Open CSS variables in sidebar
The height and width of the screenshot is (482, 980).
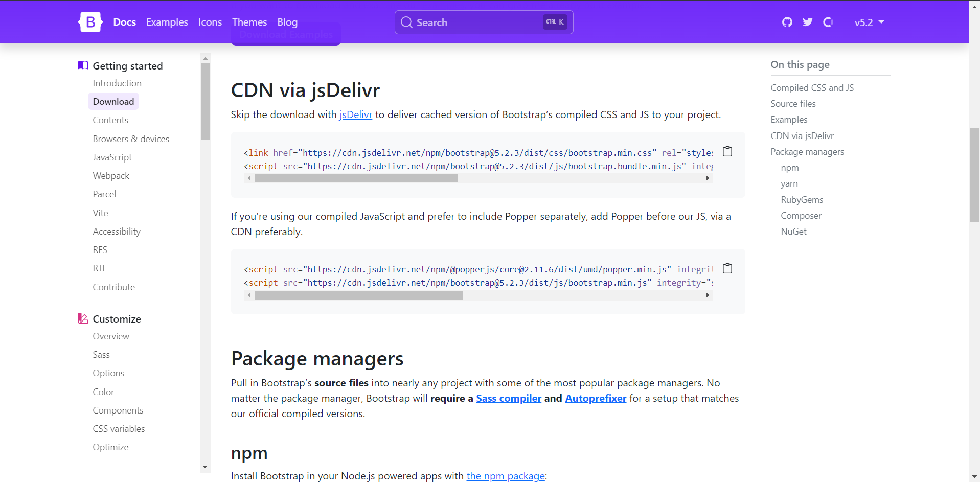click(119, 429)
